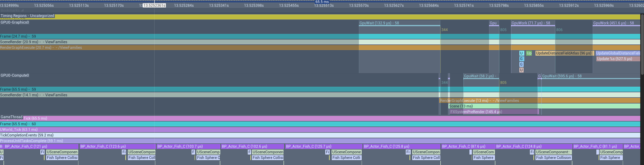
Task: Select the Timing Regions - Uncategorized track label
Action: pos(27,16)
